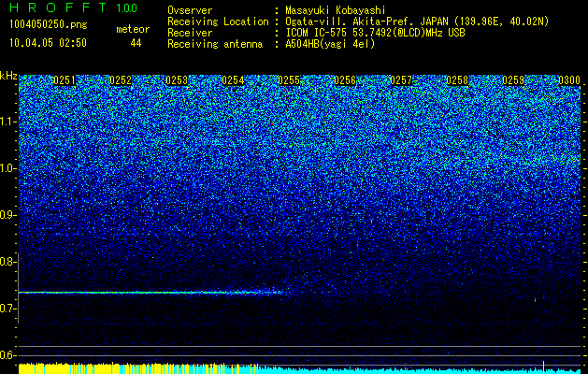This screenshot has height=374, width=588.
Task: Click the 0251 time marker
Action: 65,80
